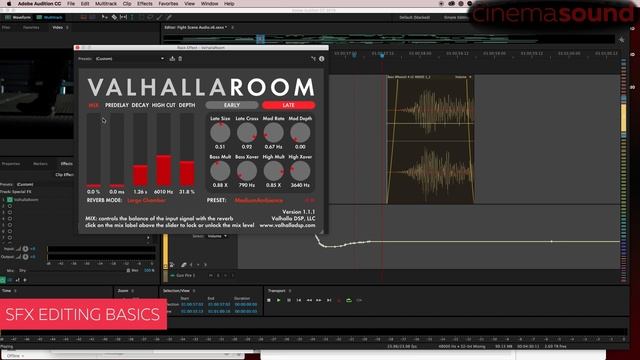Move playhead to next marker in Transport
640x360 pixels.
point(329,300)
